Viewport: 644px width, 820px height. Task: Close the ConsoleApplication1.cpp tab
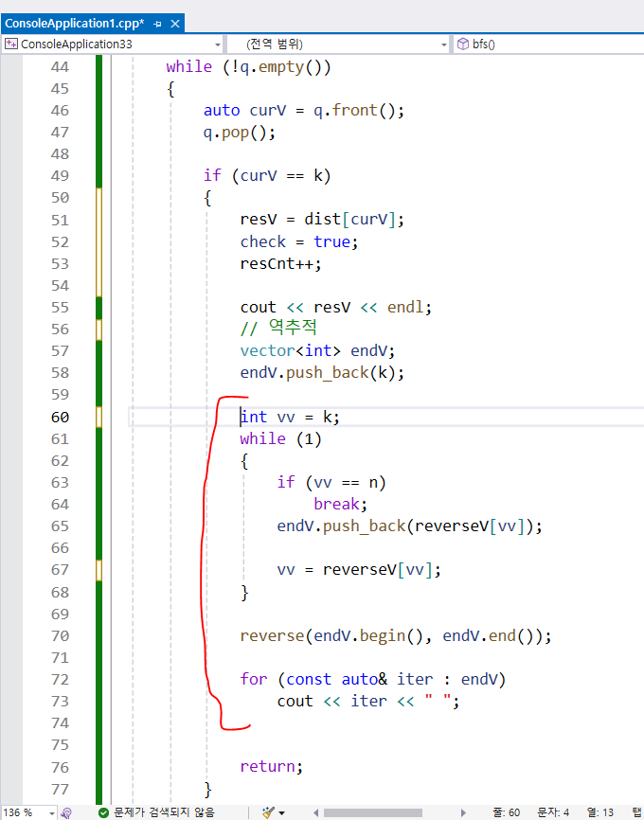tap(175, 24)
